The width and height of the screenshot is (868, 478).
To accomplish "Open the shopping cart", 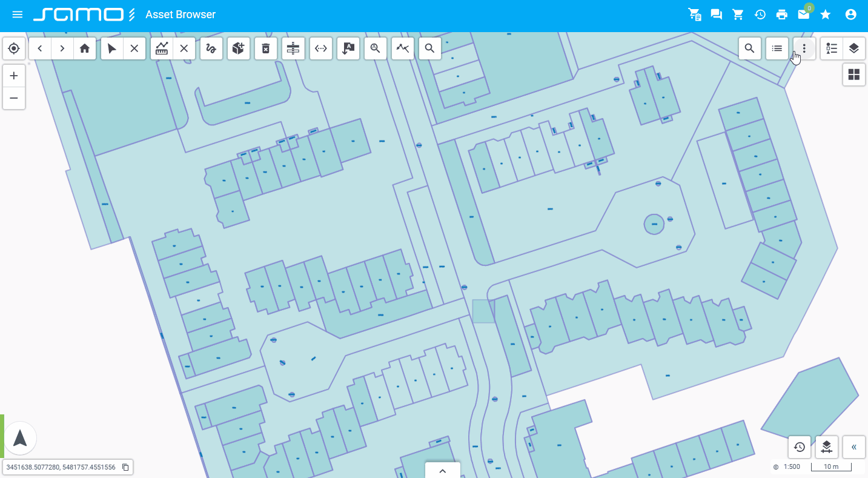I will point(738,15).
